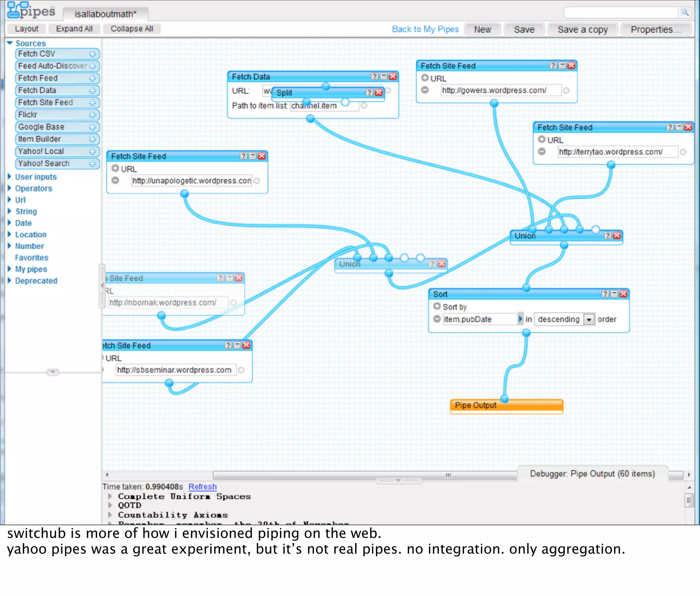The width and height of the screenshot is (700, 596).
Task: Add URL field in gowers Fetch Site Feed
Action: click(x=425, y=78)
